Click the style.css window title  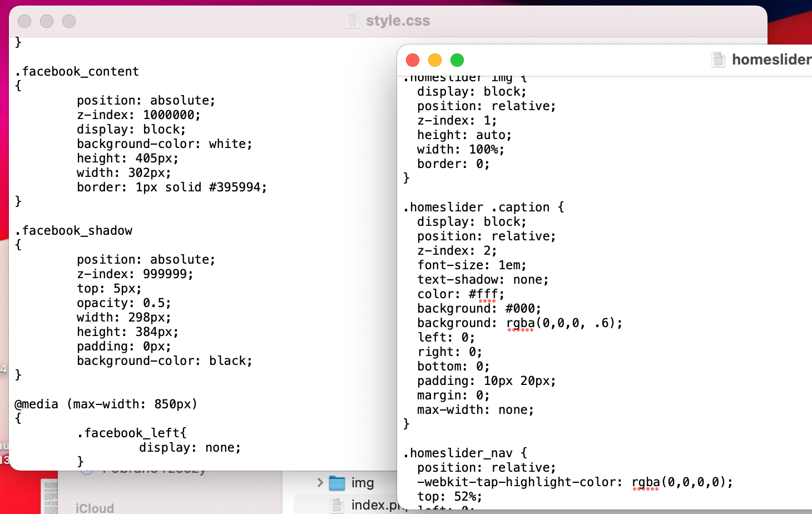pos(398,21)
